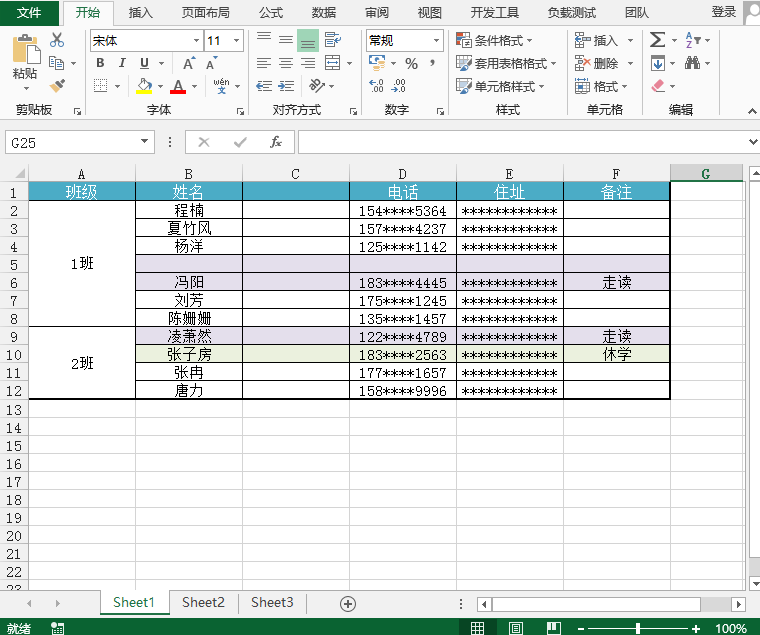Toggle Underline formatting

(144, 63)
